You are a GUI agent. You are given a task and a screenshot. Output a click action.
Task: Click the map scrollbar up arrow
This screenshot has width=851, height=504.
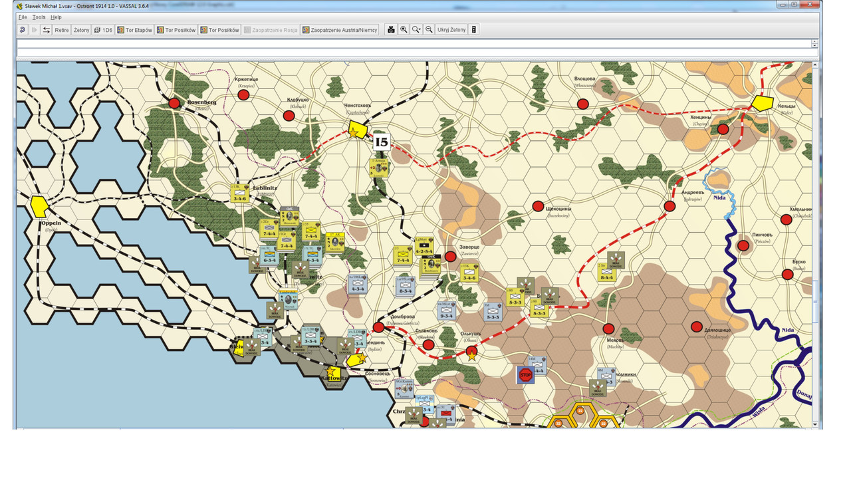pos(816,64)
